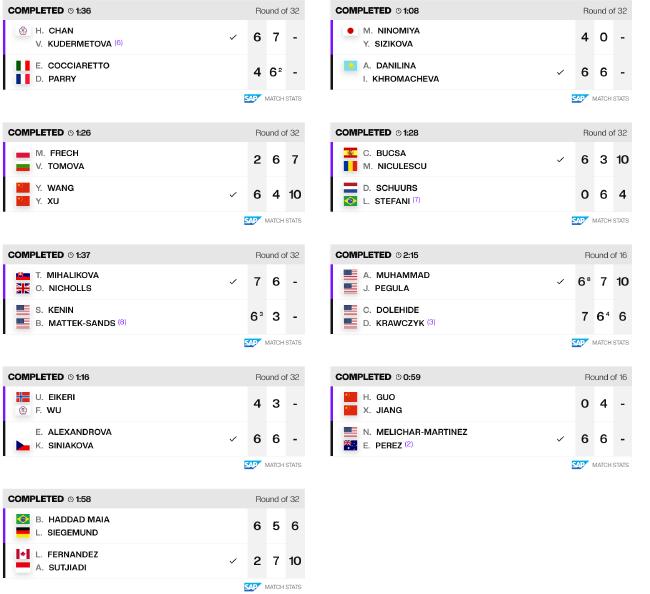Image resolution: width=650 pixels, height=594 pixels.
Task: Click the Czech flag beside K. Siniakova
Action: coord(23,446)
